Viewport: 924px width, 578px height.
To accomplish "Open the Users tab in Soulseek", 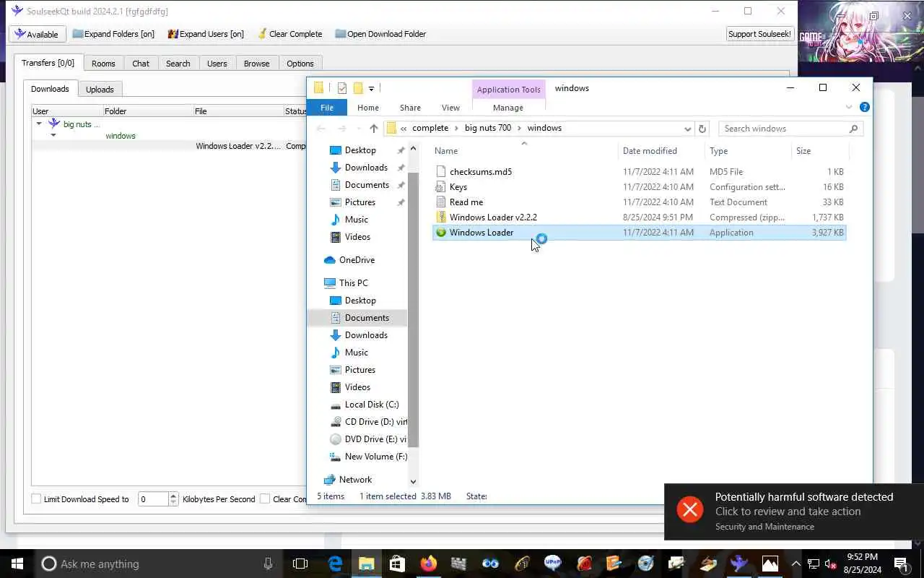I will click(217, 64).
